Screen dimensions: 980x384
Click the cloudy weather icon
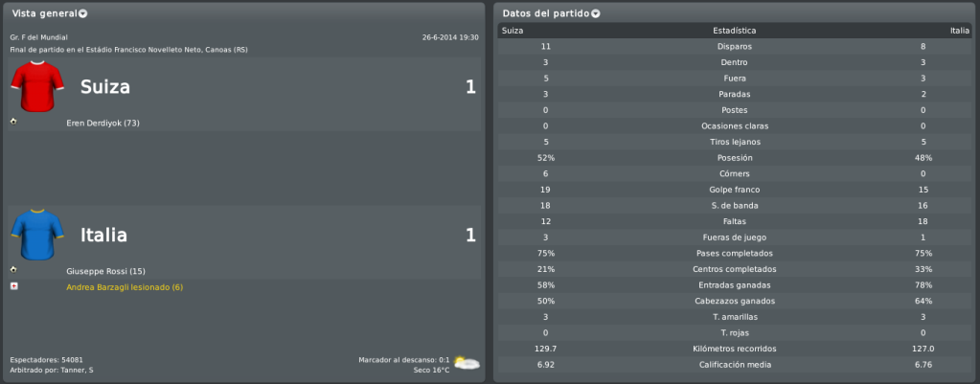(x=467, y=363)
